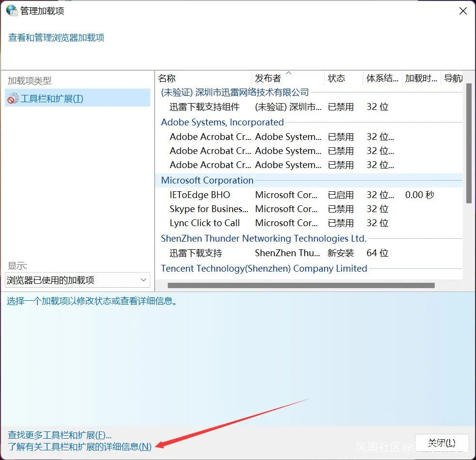Viewport: 476px width, 460px height.
Task: Click the vertical scrollbar of add-on list
Action: (x=469, y=143)
